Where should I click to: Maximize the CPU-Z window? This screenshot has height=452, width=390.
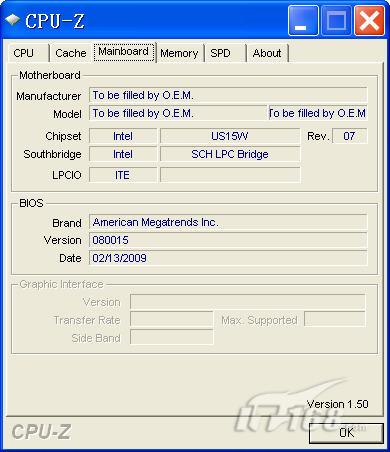click(336, 20)
